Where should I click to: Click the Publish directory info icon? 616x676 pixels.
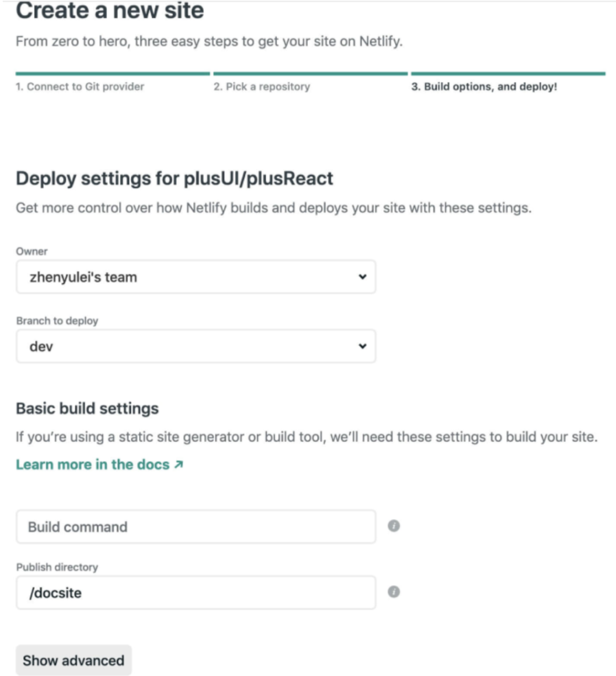tap(394, 592)
